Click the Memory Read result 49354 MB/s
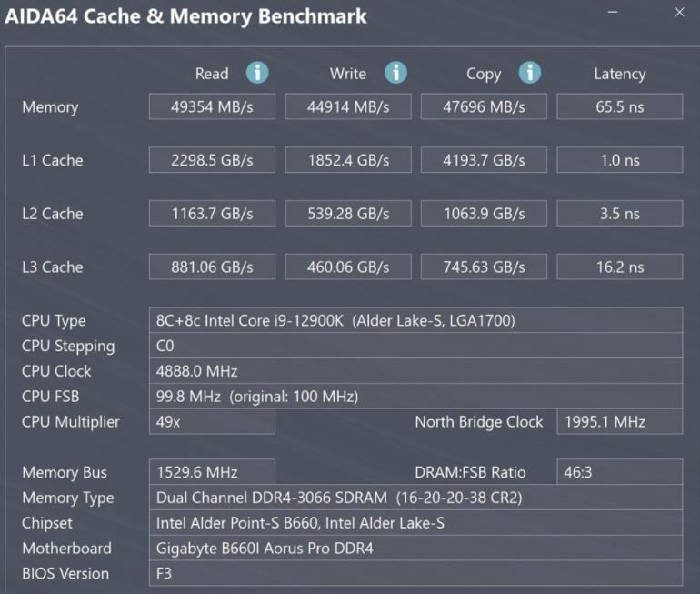 [212, 106]
